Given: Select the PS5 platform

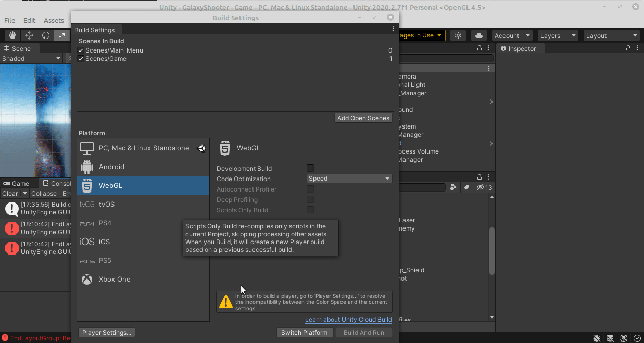Looking at the screenshot, I should (143, 260).
